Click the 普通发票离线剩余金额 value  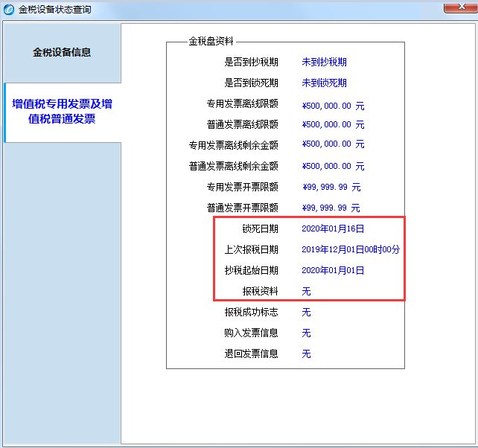[x=333, y=166]
